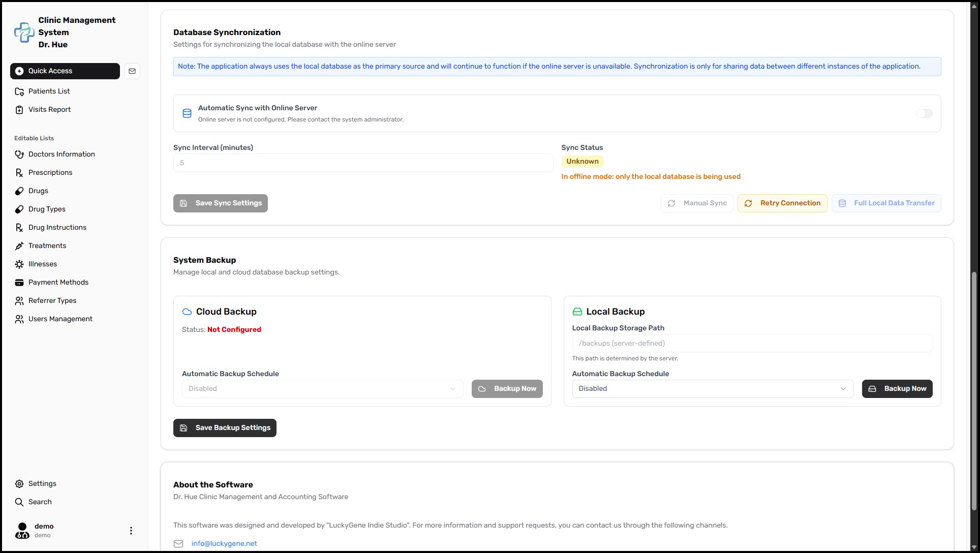The width and height of the screenshot is (980, 553).
Task: Click Local Backup's Backup Now button
Action: (x=897, y=389)
